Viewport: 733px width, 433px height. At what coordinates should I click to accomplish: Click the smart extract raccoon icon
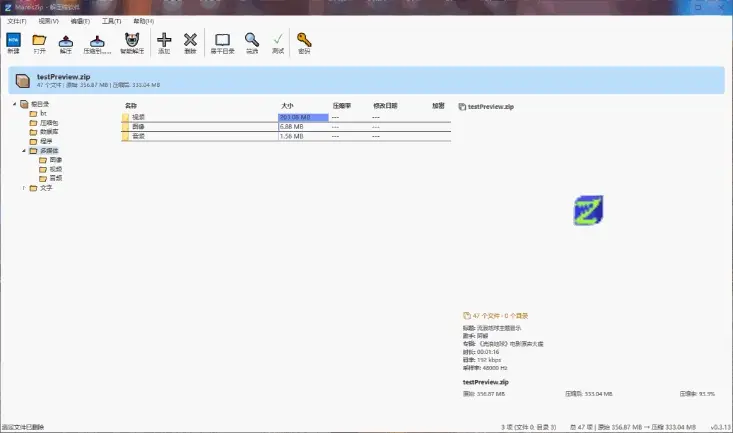click(x=132, y=39)
